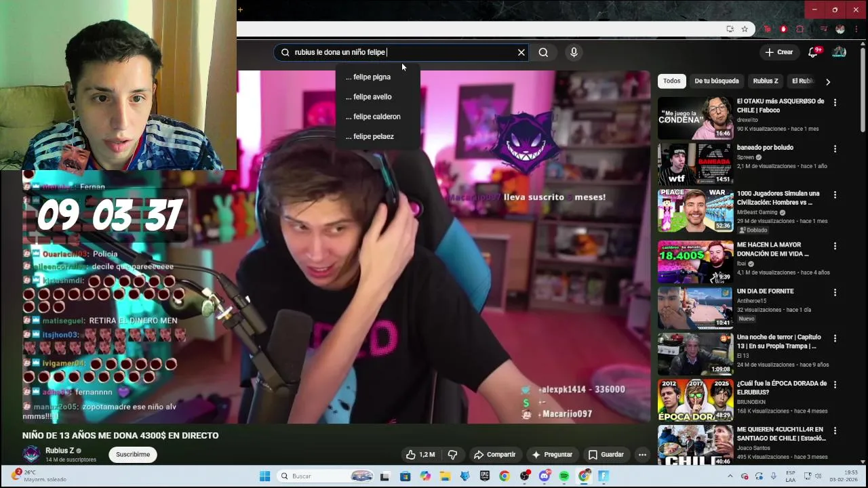Screen dimensions: 868x488
Task: Open options for 'El OTAKU más ASQUERØSO' video
Action: click(835, 102)
